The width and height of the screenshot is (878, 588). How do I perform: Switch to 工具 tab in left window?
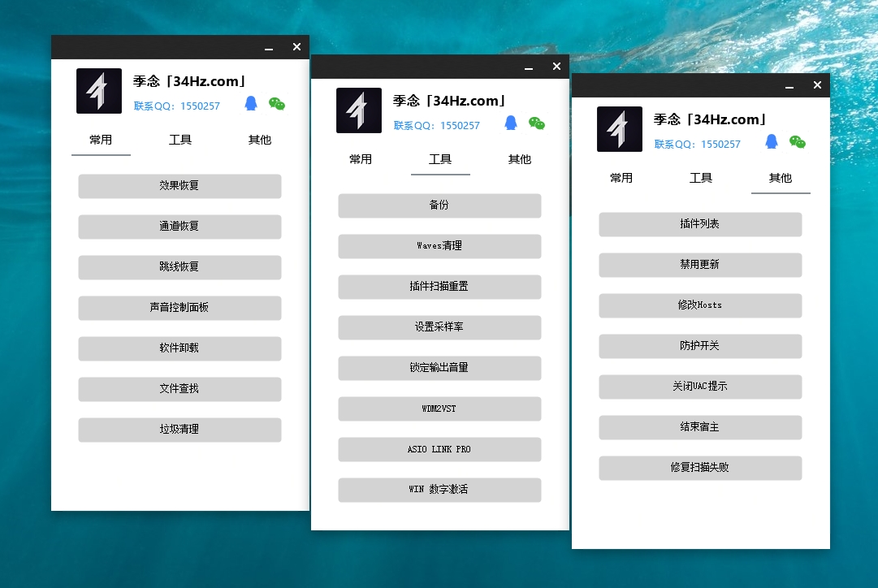180,140
